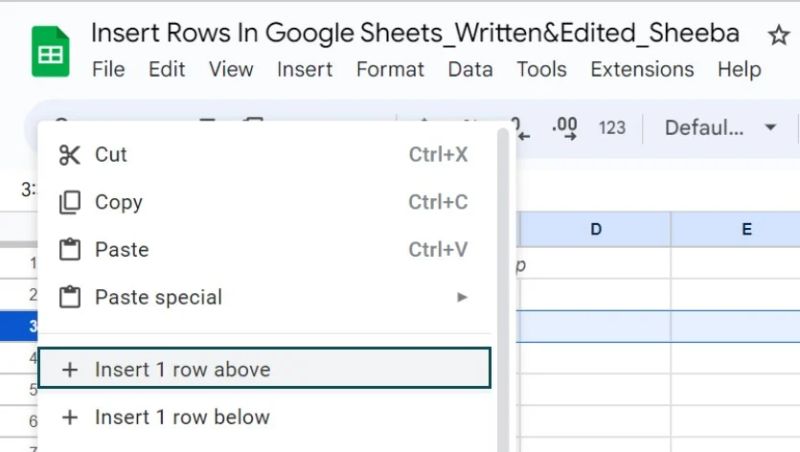Select column D header
Viewport: 800px width, 452px height.
click(x=595, y=230)
